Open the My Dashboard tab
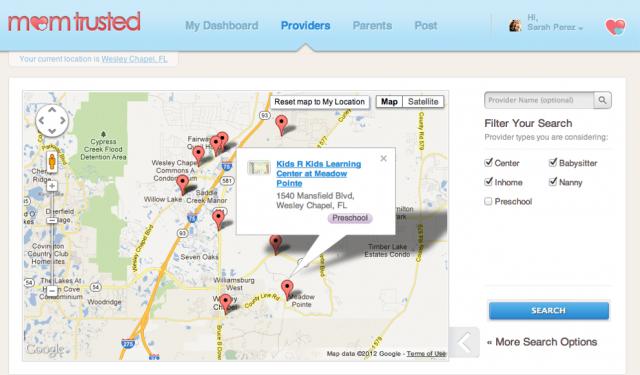Image resolution: width=640 pixels, height=375 pixels. (x=222, y=26)
